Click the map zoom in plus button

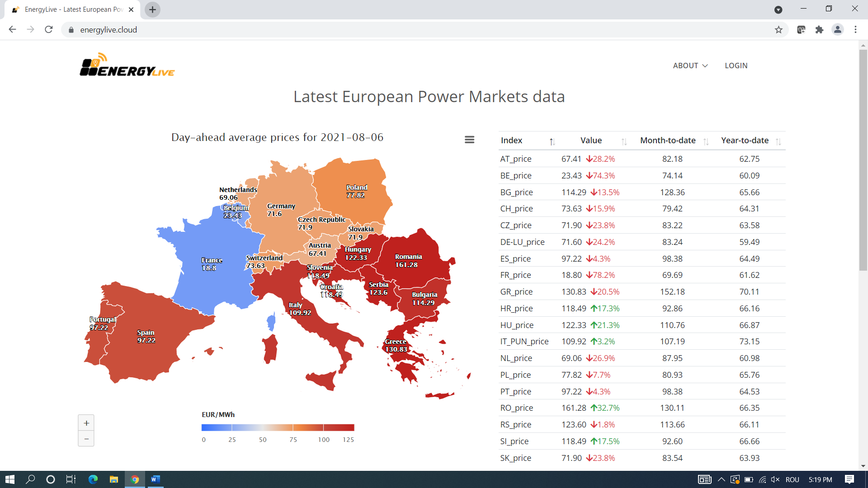click(86, 423)
